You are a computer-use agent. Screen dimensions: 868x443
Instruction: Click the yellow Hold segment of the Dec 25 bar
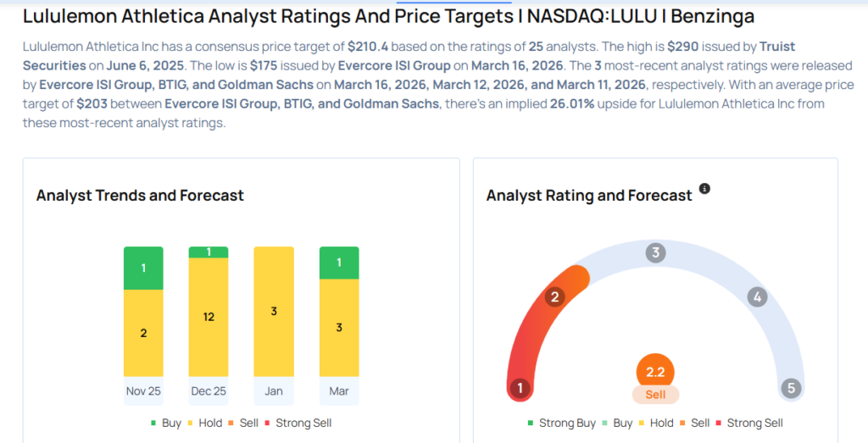click(x=209, y=317)
